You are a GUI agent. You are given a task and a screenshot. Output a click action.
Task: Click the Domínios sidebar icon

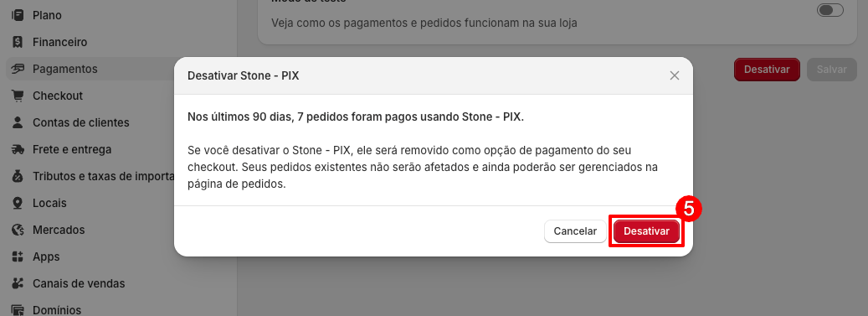[18, 310]
